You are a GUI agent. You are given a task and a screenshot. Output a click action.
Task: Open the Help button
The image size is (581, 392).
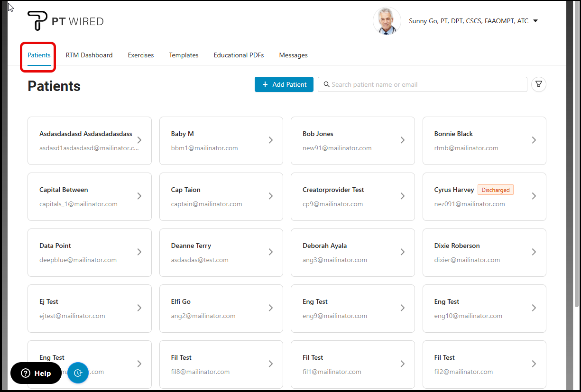(x=36, y=373)
